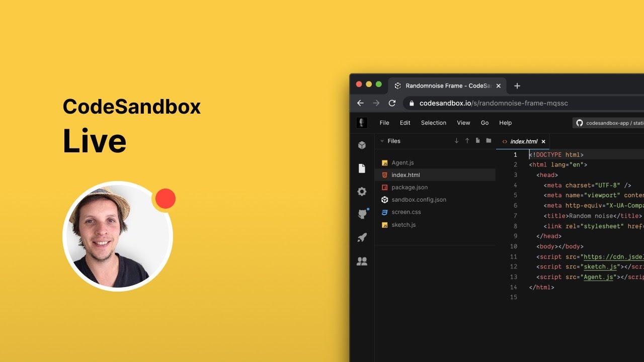
Task: Click the sketch.js script link in code
Action: [x=601, y=267]
